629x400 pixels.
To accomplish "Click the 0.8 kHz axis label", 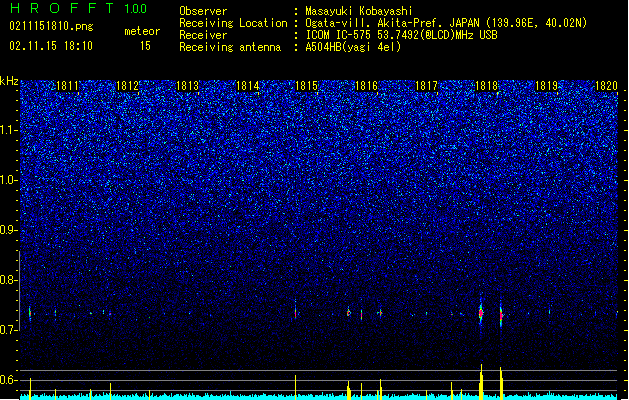I will [x=8, y=280].
